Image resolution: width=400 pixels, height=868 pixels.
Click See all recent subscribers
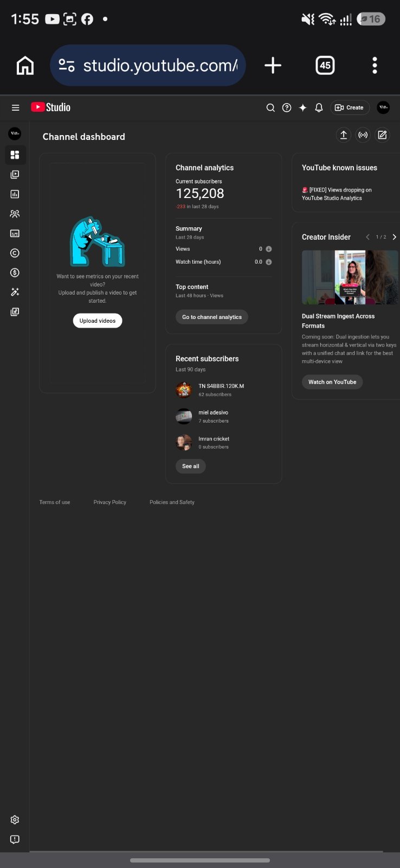tap(191, 466)
